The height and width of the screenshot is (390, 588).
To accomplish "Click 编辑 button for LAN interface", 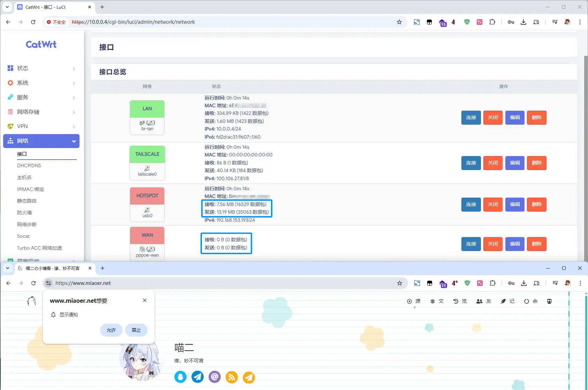I will coord(515,118).
